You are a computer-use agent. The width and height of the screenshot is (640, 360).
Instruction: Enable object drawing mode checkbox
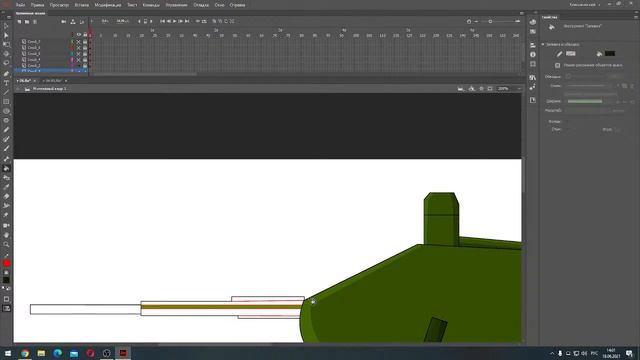(x=557, y=65)
